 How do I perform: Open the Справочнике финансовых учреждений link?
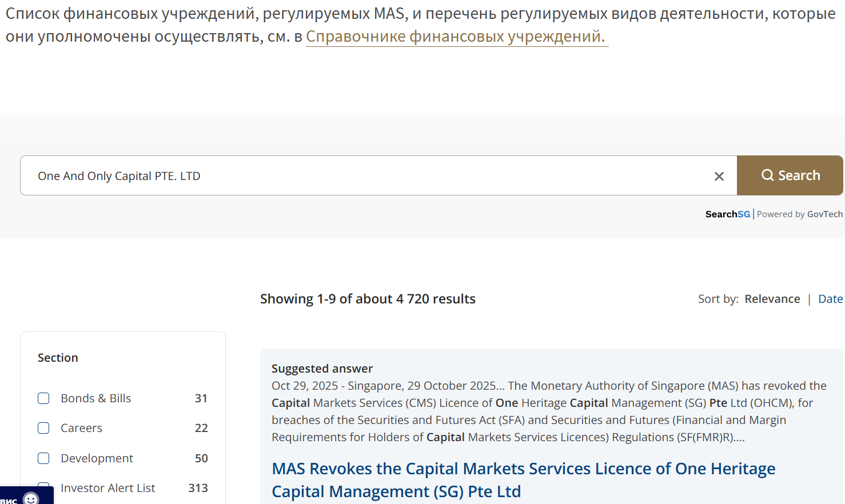click(456, 35)
